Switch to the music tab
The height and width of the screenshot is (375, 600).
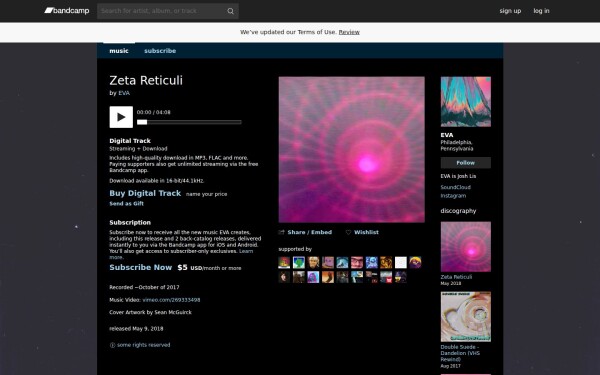pos(119,51)
